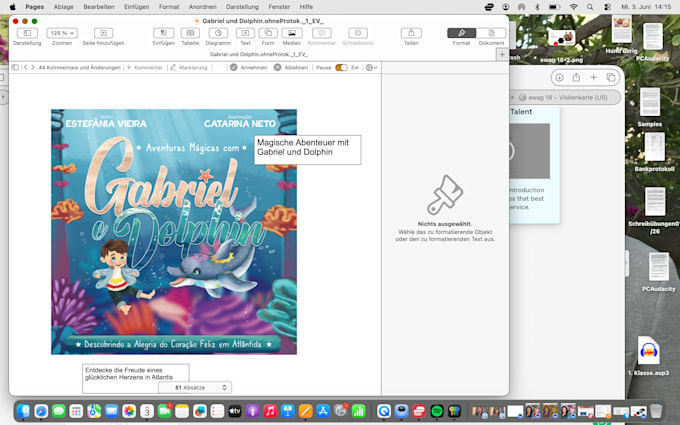
Task: Click the Wi-Fi status icon
Action: click(573, 7)
